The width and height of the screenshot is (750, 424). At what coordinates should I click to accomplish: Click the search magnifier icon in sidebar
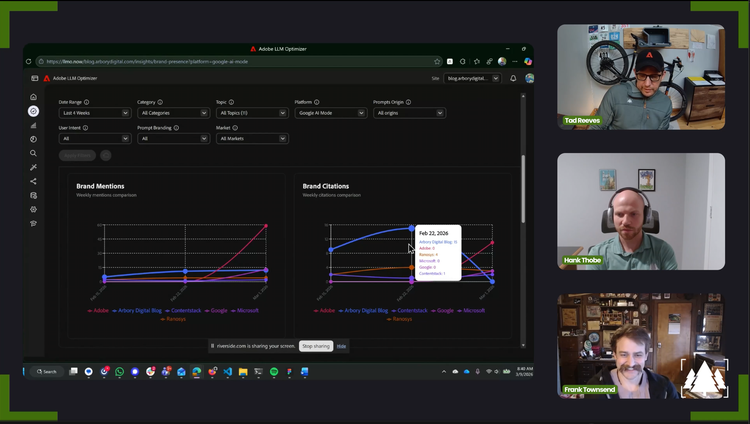(33, 153)
